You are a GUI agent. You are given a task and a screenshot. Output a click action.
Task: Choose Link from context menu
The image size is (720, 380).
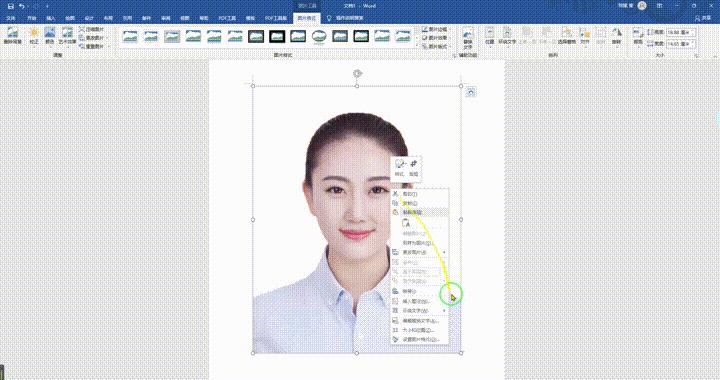tap(419, 291)
